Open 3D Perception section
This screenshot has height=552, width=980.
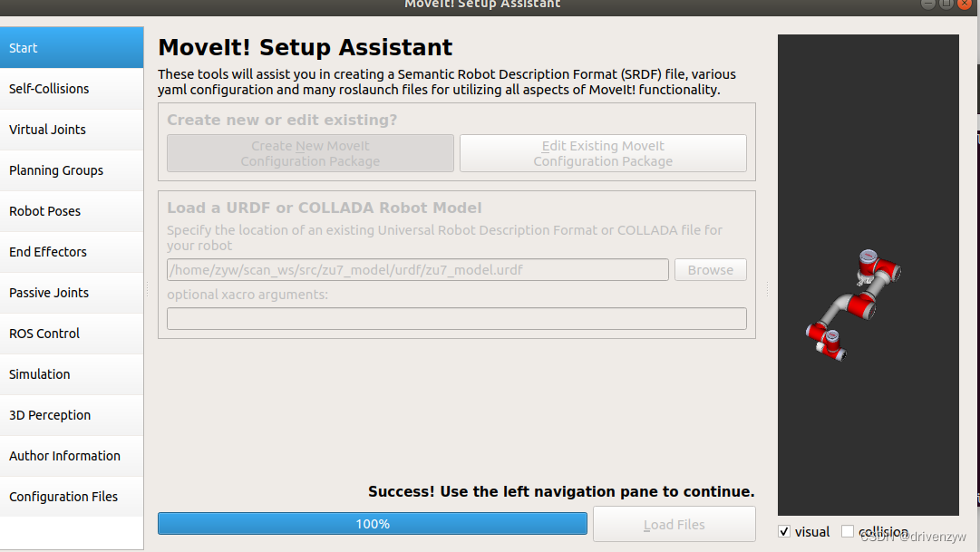[x=72, y=415]
